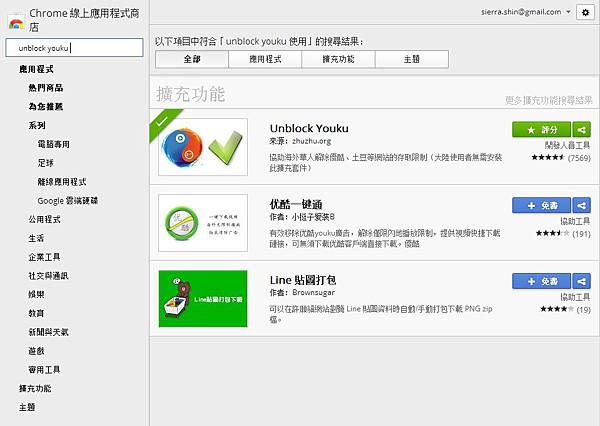600x426 pixels.
Task: Open 足球 collection in sidebar
Action: 46,163
